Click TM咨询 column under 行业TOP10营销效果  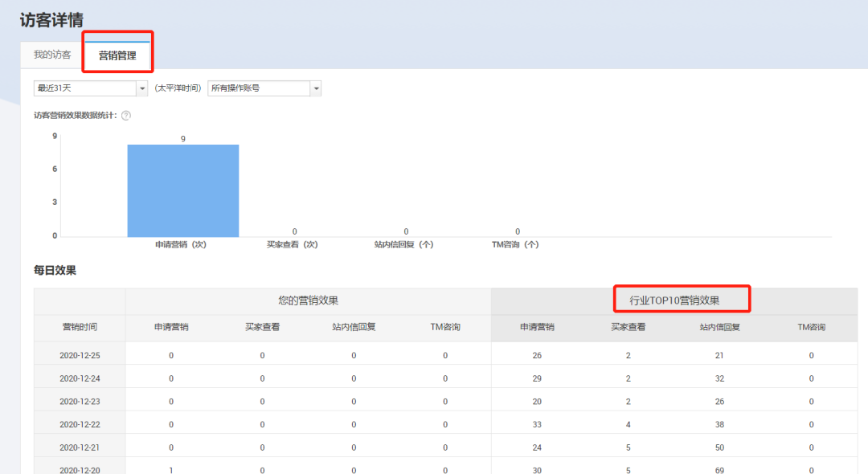811,327
